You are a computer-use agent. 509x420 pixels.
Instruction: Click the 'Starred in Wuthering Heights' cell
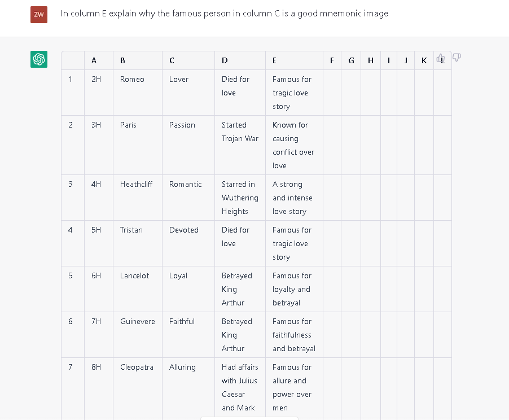[240, 198]
